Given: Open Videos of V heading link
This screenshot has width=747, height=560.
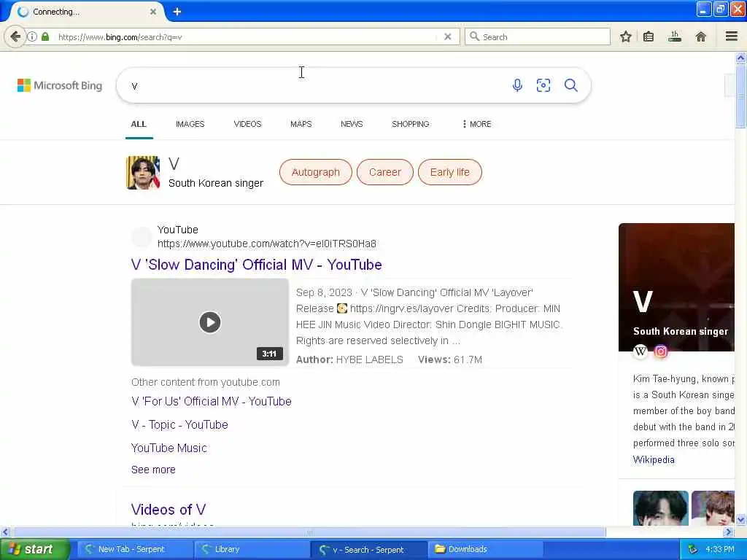Looking at the screenshot, I should (x=169, y=510).
